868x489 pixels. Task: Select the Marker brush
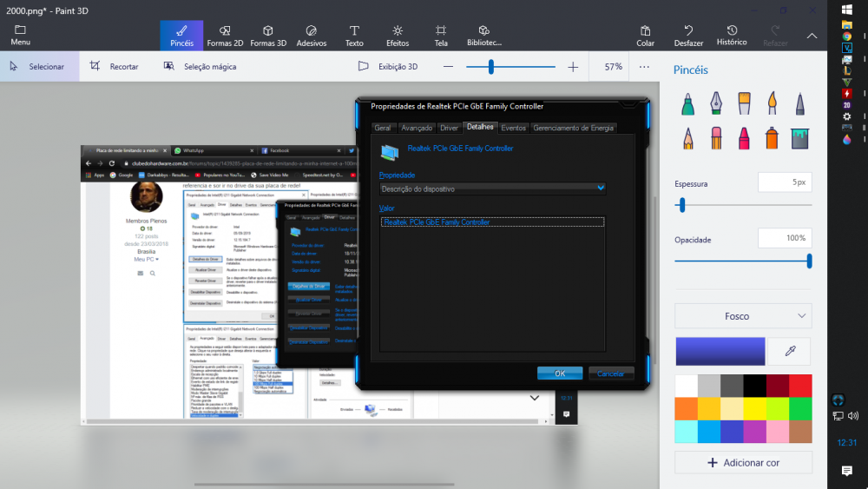pyautogui.click(x=687, y=104)
